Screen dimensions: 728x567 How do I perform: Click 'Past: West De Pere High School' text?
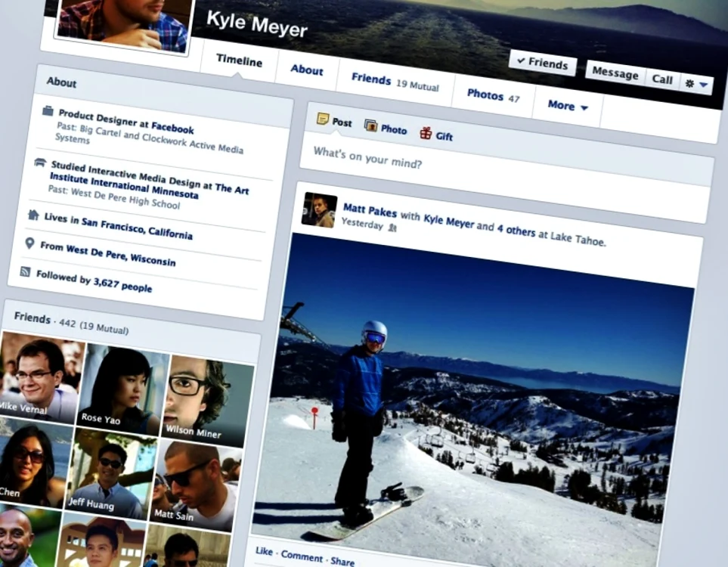(x=113, y=197)
